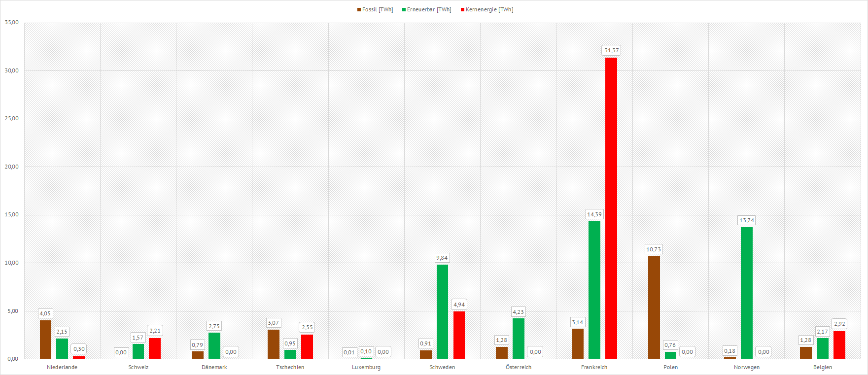The height and width of the screenshot is (375, 868).
Task: Select the Österreich axis category label
Action: click(x=519, y=367)
